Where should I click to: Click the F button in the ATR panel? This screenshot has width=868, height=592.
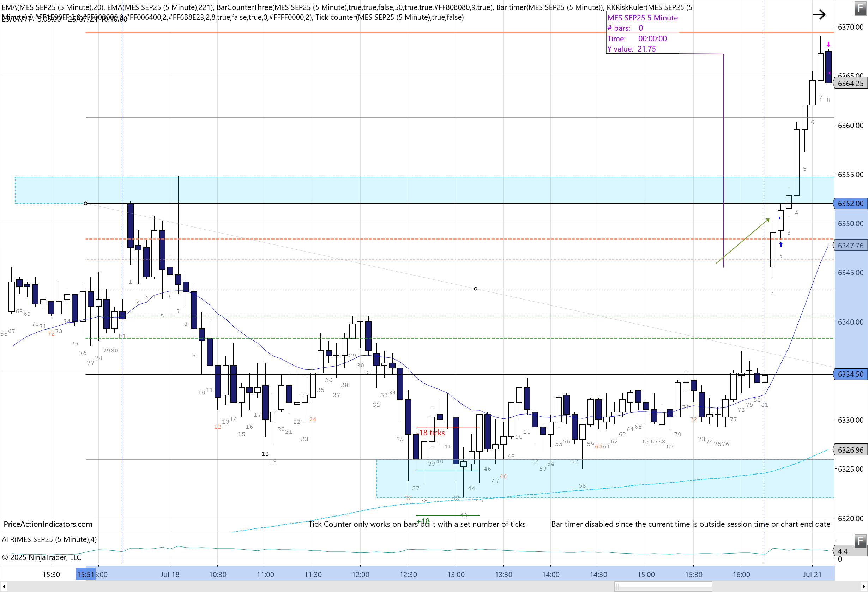point(861,540)
